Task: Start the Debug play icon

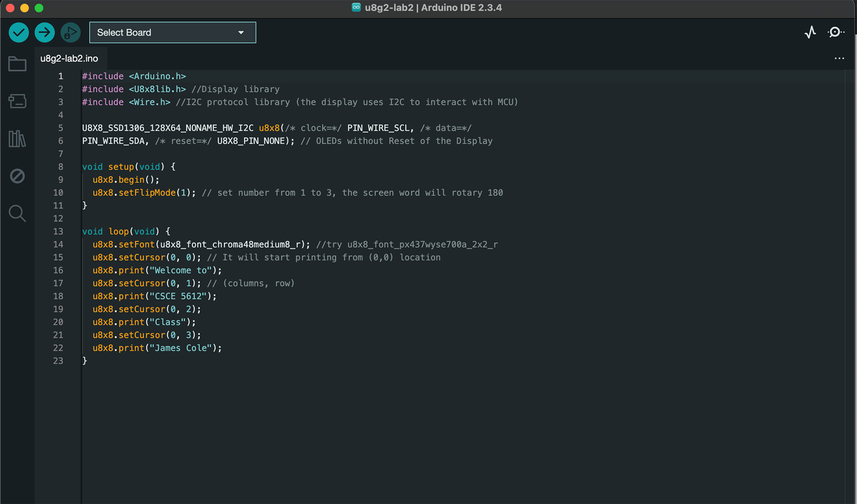Action: point(70,33)
